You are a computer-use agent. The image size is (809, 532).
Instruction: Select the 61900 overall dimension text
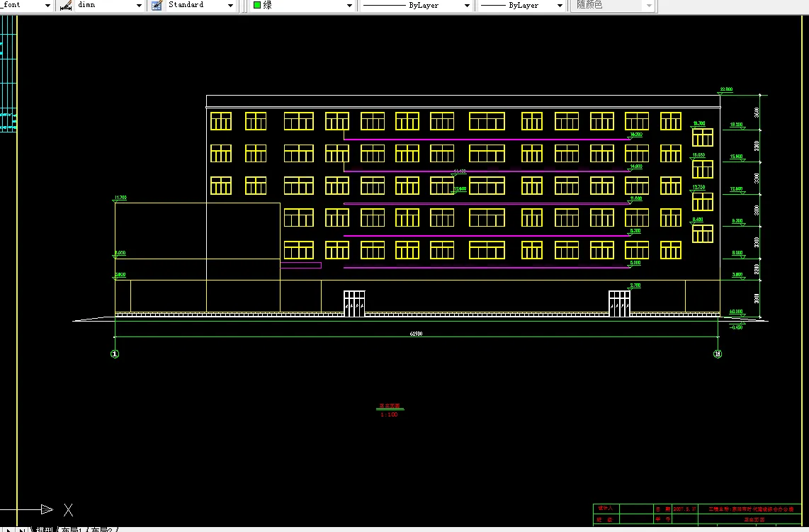tap(416, 334)
